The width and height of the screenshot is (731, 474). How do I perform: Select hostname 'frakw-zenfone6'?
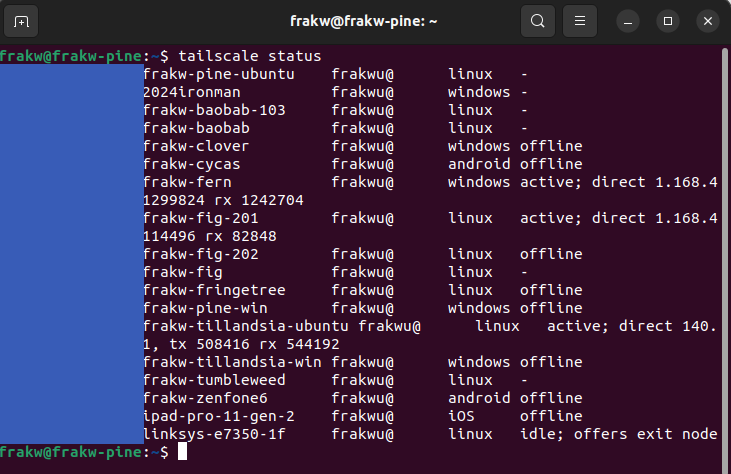(205, 398)
